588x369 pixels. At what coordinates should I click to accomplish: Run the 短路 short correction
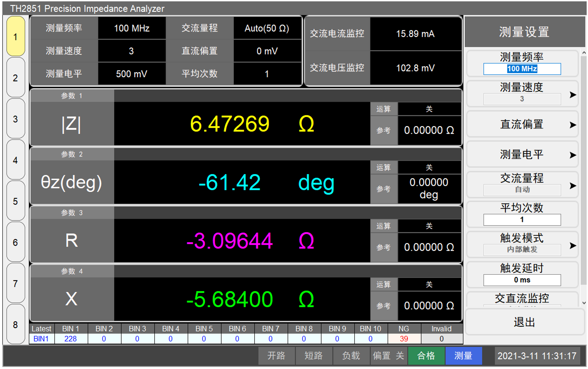click(x=314, y=356)
